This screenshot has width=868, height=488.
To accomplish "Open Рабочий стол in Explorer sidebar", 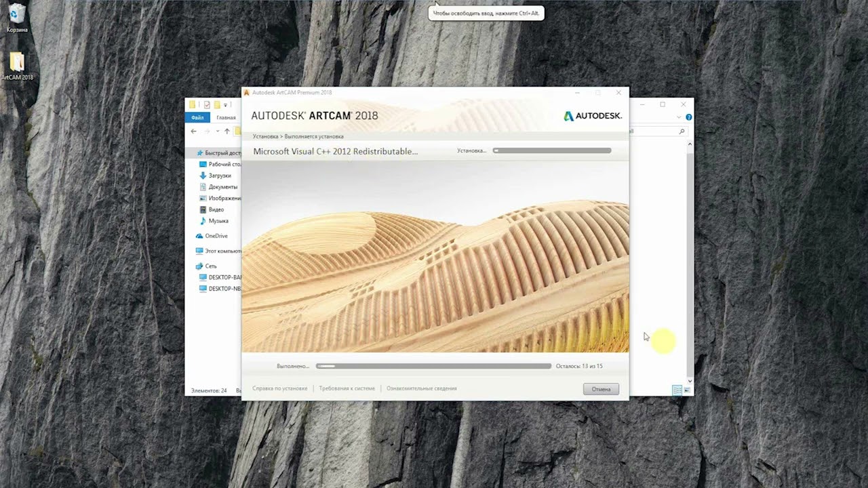I will [220, 164].
